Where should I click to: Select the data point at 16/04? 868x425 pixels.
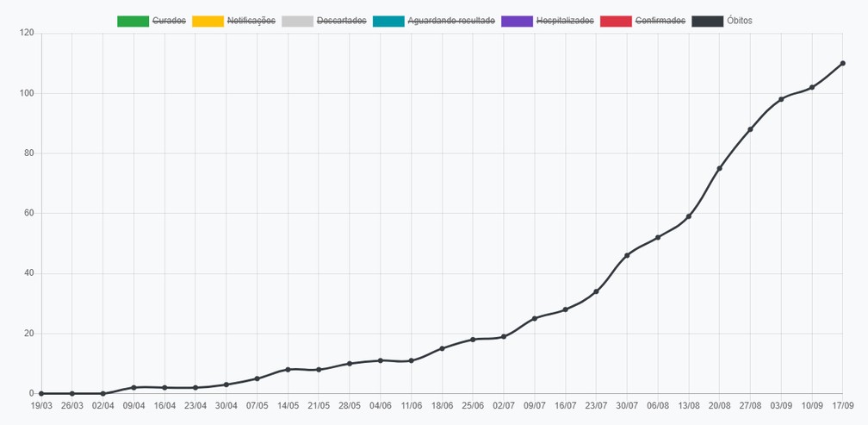tap(164, 387)
